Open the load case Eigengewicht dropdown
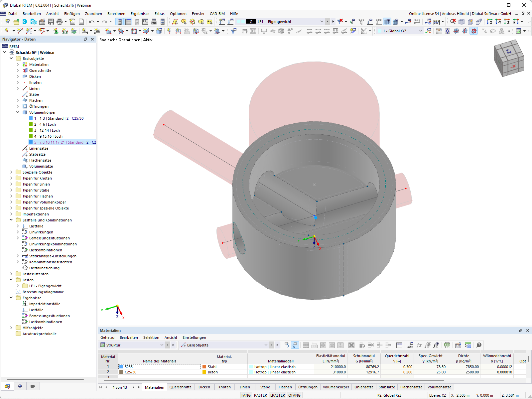Screen dimensions: 532x399 tap(322, 22)
